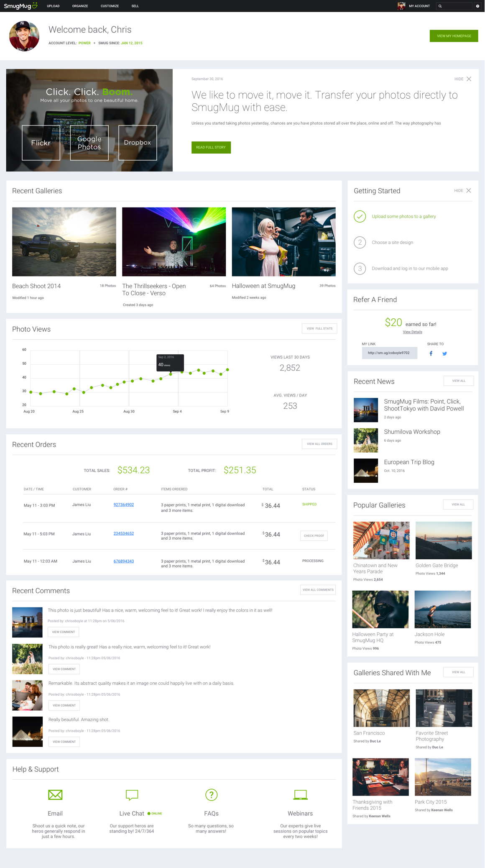Open My Account menu
Screen dimensions: 485x868
click(419, 6)
